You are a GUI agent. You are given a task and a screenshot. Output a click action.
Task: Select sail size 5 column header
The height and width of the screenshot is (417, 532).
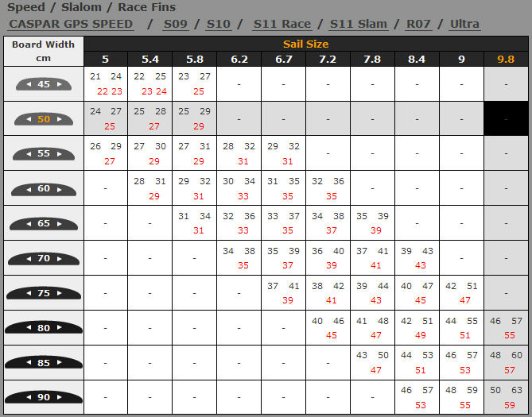106,59
